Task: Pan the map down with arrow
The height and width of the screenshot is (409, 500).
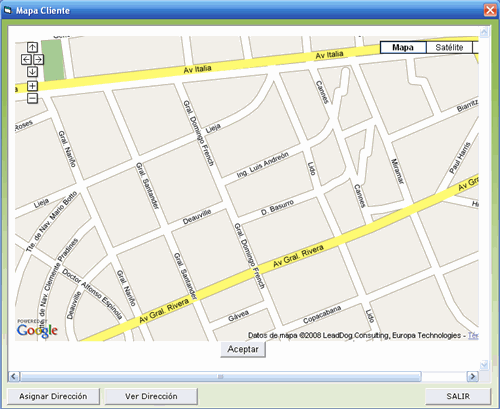Action: [32, 72]
